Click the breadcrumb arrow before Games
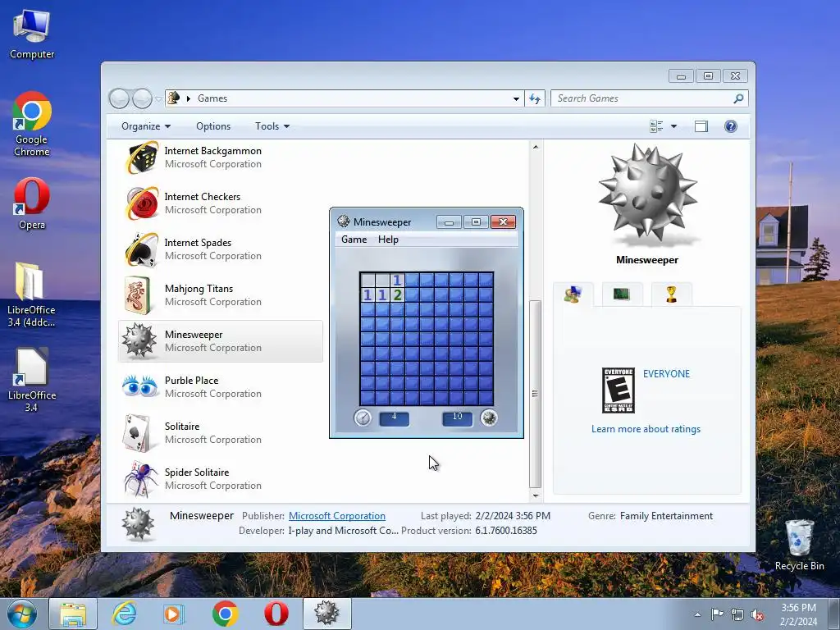The image size is (840, 630). (x=188, y=98)
